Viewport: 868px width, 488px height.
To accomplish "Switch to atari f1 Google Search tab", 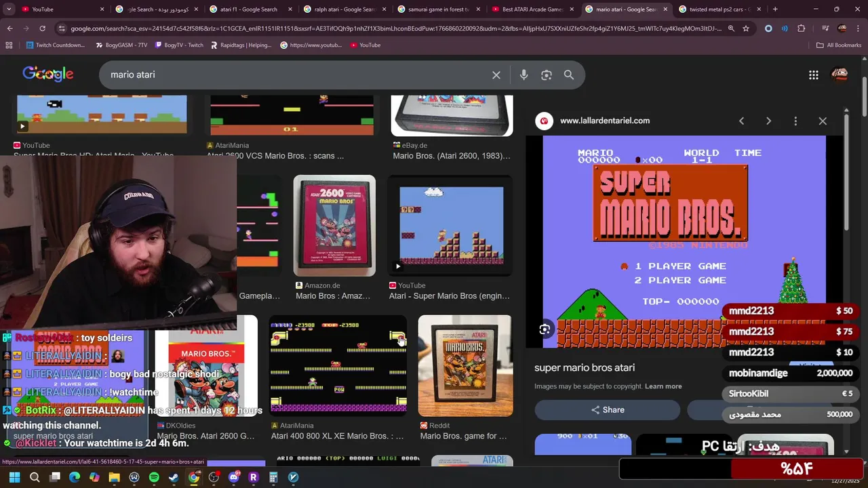I will [x=249, y=9].
